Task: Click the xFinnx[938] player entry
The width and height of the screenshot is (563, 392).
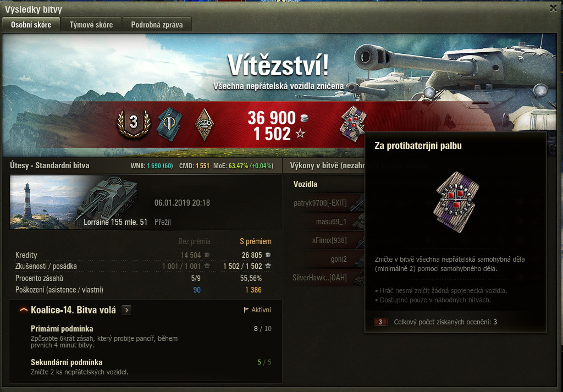Action: [x=329, y=240]
